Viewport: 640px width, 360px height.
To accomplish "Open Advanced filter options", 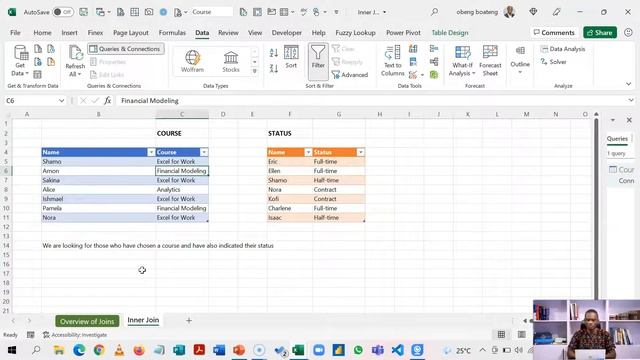I will 350,75.
